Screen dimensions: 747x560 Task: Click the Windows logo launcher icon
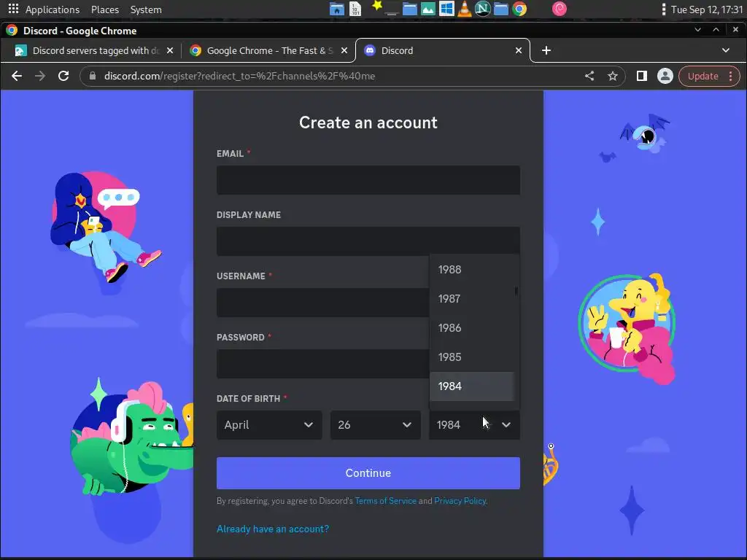[x=446, y=9]
